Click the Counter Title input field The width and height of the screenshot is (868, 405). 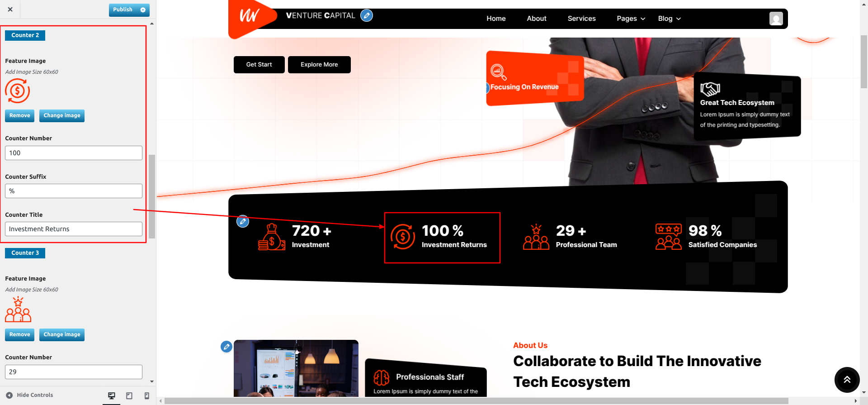[74, 229]
